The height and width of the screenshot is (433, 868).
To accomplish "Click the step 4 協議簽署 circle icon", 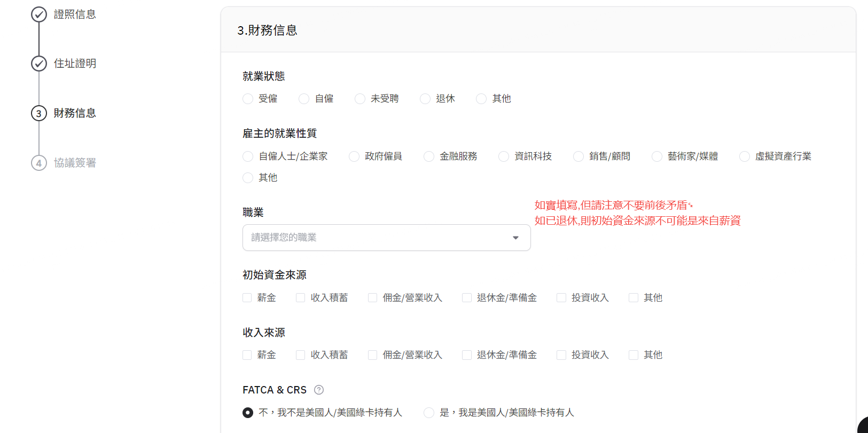I will tap(39, 163).
